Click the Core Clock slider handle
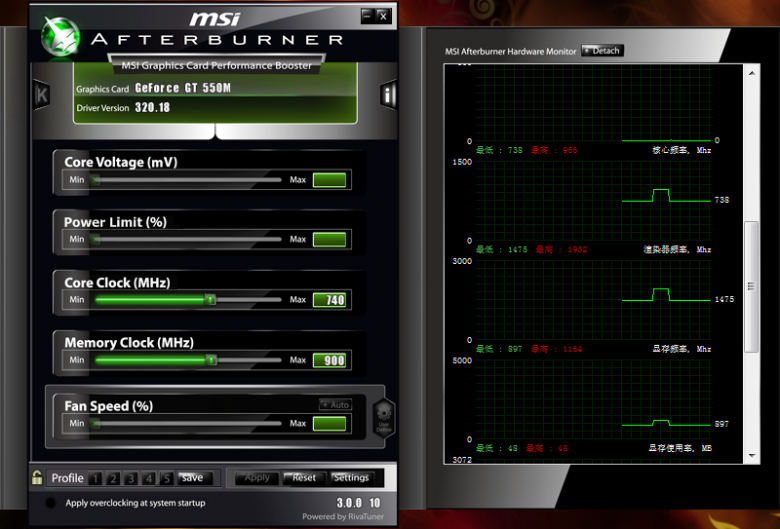The height and width of the screenshot is (529, 780). (210, 300)
